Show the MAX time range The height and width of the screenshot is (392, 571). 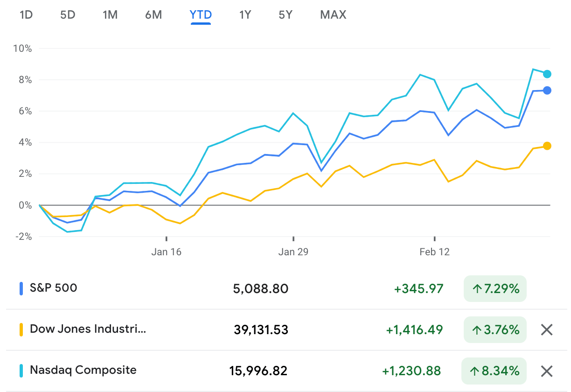(333, 15)
